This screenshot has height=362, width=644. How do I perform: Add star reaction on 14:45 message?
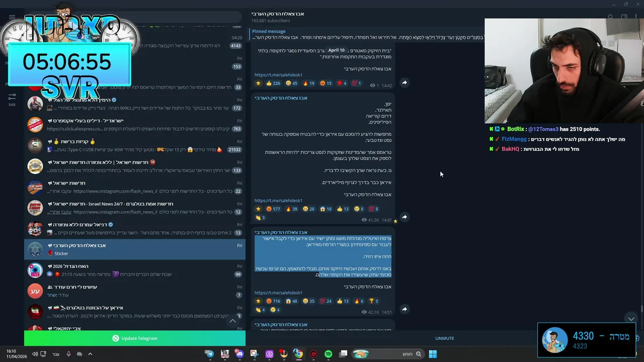tap(258, 209)
